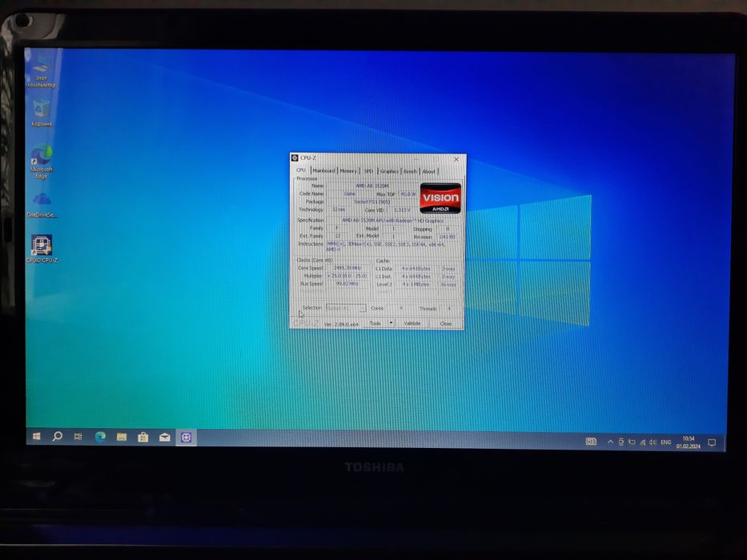Open Task View on the taskbar
The image size is (747, 560).
[78, 436]
